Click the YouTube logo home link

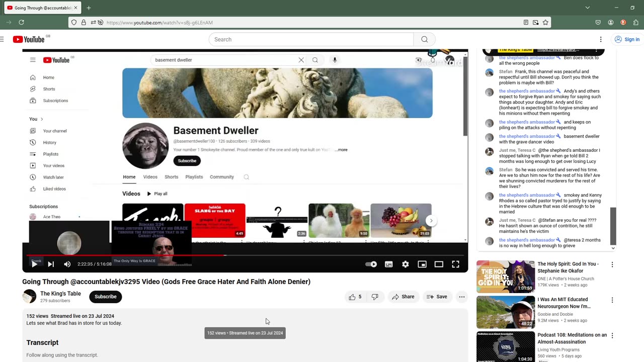coord(29,39)
